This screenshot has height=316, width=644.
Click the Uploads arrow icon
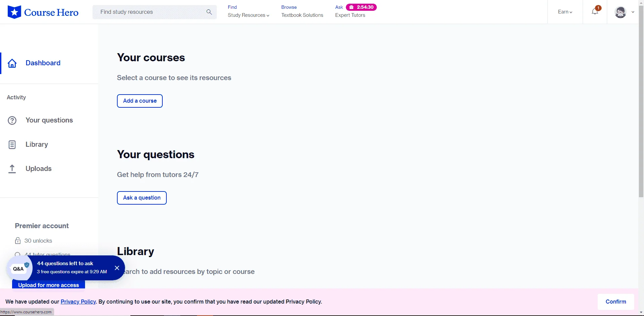click(12, 169)
